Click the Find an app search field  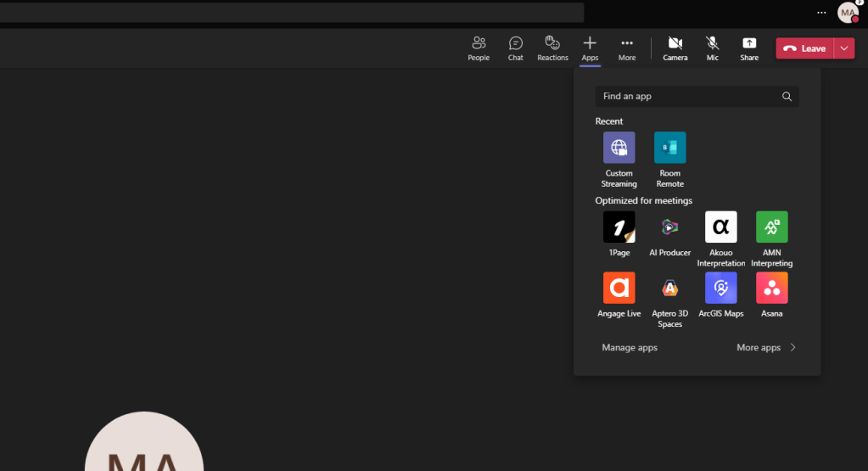pos(687,97)
